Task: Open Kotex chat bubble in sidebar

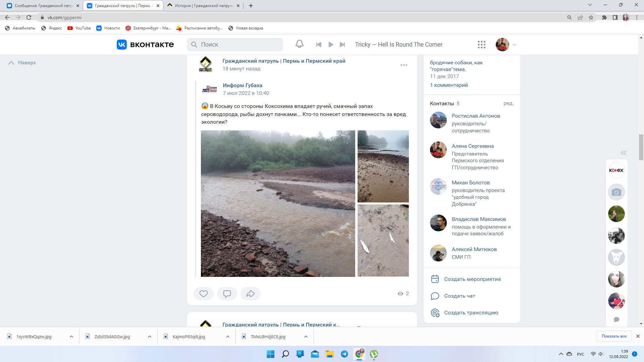Action: coord(616,170)
